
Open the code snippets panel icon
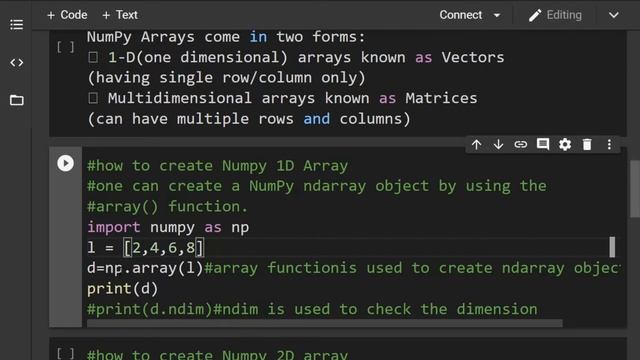tap(16, 63)
